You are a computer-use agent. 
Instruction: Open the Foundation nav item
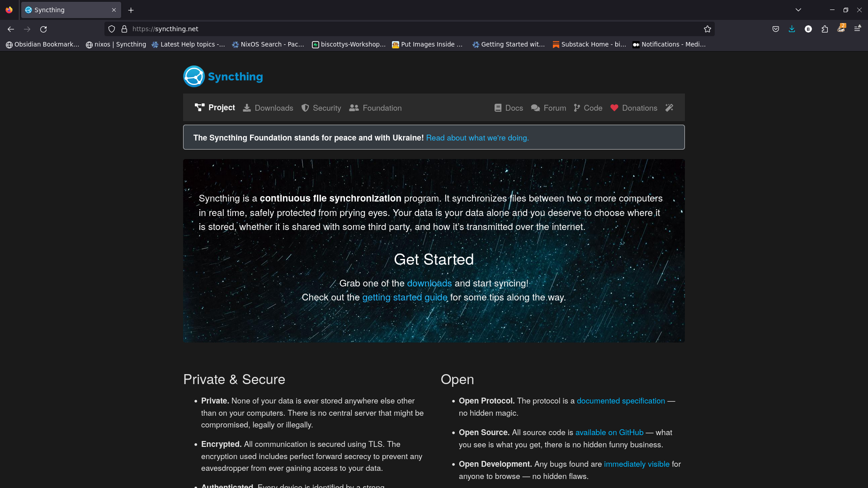pos(375,108)
